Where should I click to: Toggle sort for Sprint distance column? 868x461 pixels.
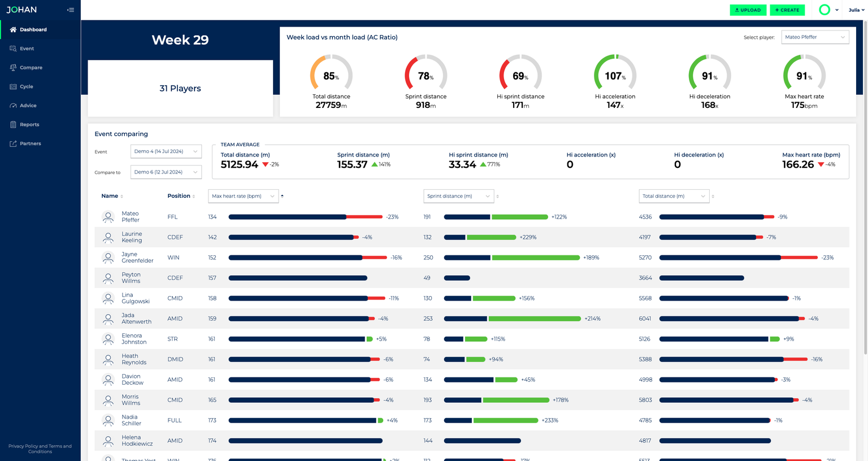coord(497,197)
